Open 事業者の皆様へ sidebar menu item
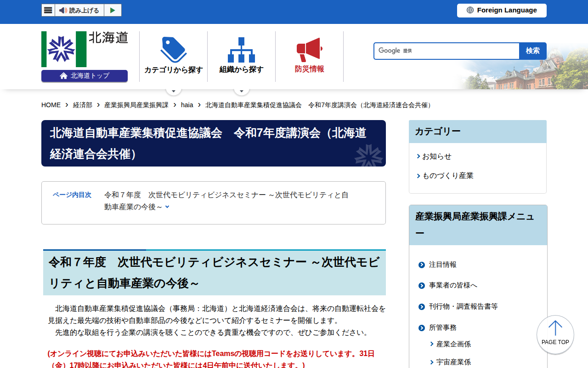The height and width of the screenshot is (368, 588). 453,285
